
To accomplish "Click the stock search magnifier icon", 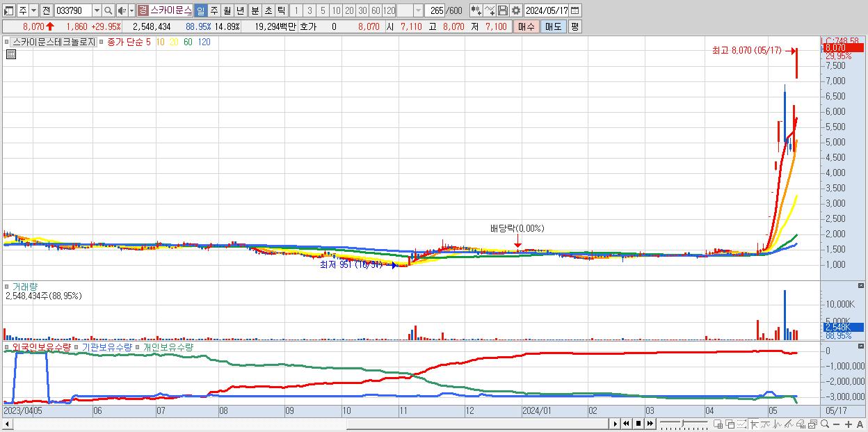I will pyautogui.click(x=108, y=10).
